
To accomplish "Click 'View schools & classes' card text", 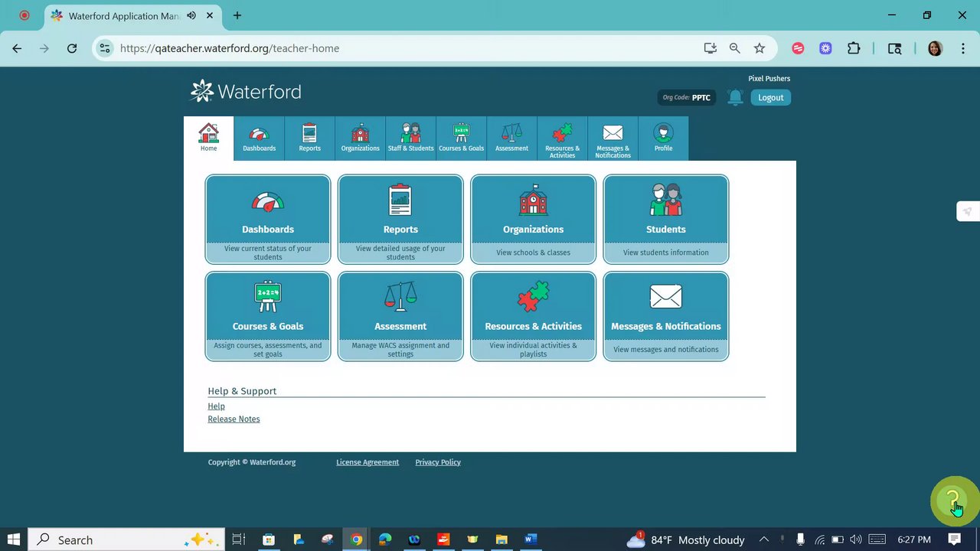I will pyautogui.click(x=534, y=253).
